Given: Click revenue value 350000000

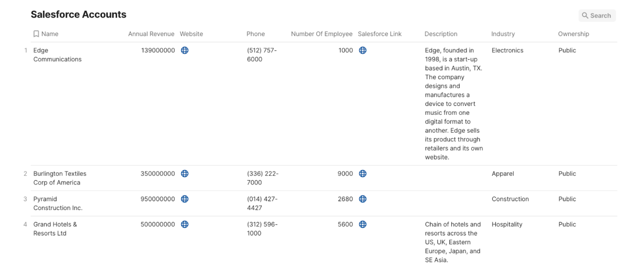Looking at the screenshot, I should click(x=158, y=173).
